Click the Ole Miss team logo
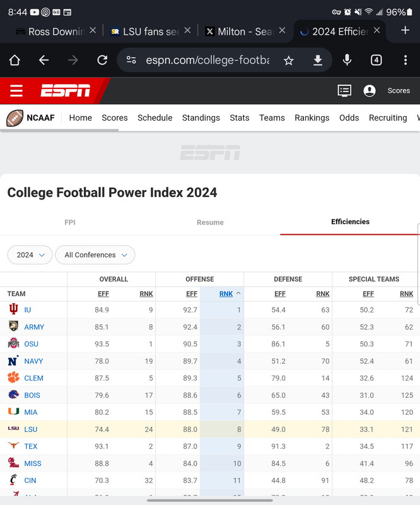Viewport: 420px width, 505px height. point(13,463)
